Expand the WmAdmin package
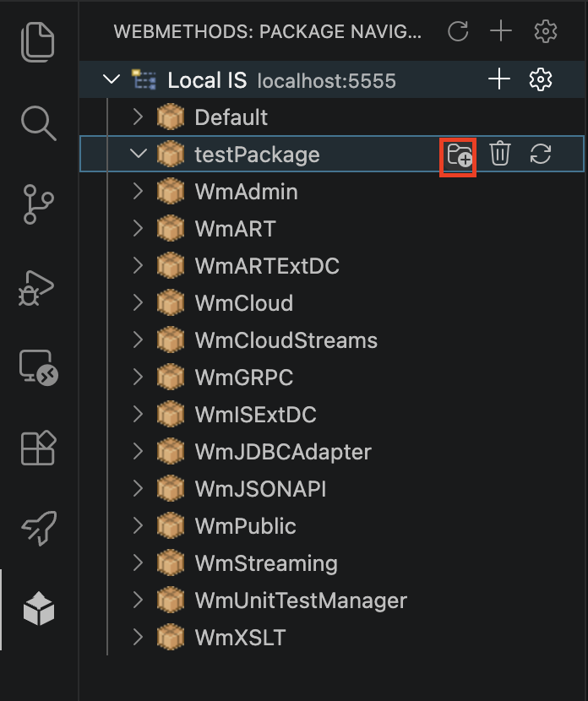This screenshot has height=701, width=588. point(139,191)
